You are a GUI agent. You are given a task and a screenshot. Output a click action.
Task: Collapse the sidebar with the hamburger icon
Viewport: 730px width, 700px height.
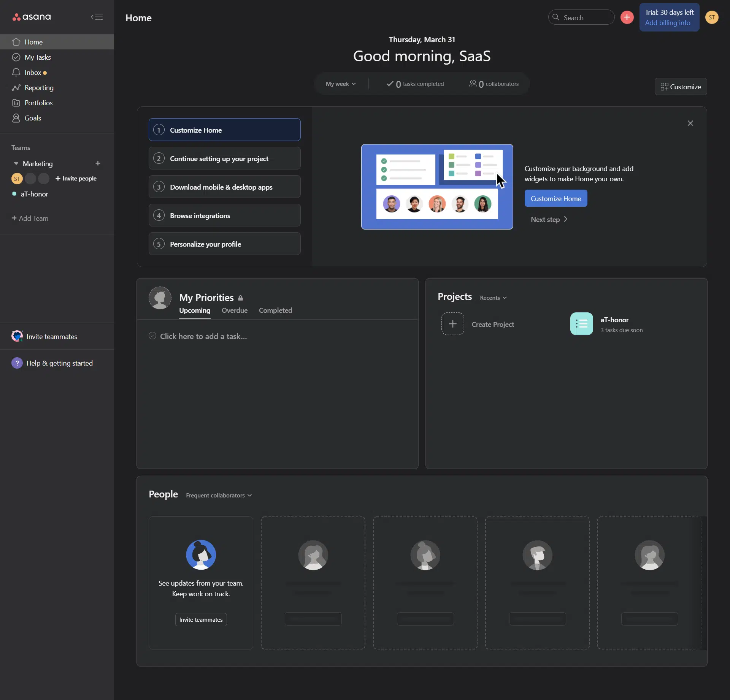click(x=97, y=17)
